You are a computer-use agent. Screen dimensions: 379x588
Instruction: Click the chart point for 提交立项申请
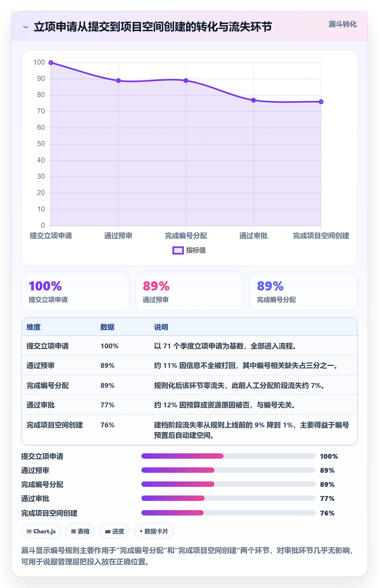click(51, 63)
